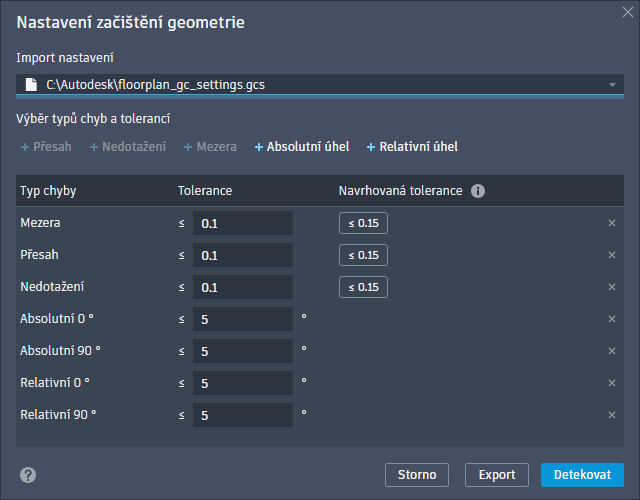Apply suggested 0.15 tolerance for Nedotažení
This screenshot has width=640, height=500.
(x=363, y=287)
